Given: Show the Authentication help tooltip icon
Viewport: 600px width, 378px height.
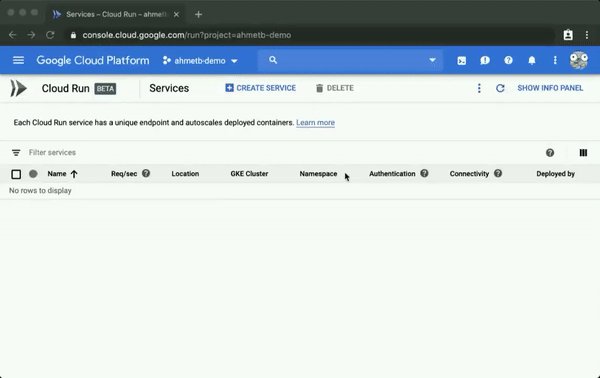Looking at the screenshot, I should pyautogui.click(x=424, y=173).
